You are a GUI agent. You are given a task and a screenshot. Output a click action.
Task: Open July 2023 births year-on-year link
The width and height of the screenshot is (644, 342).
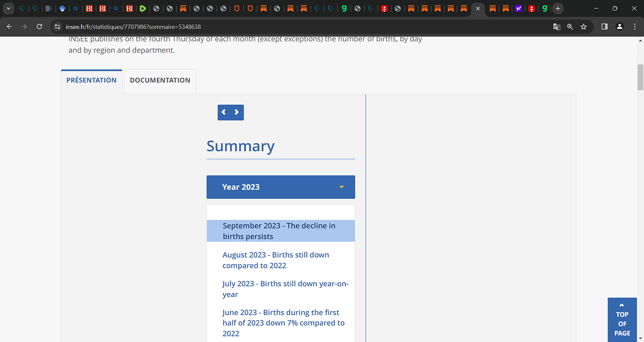[x=286, y=289]
